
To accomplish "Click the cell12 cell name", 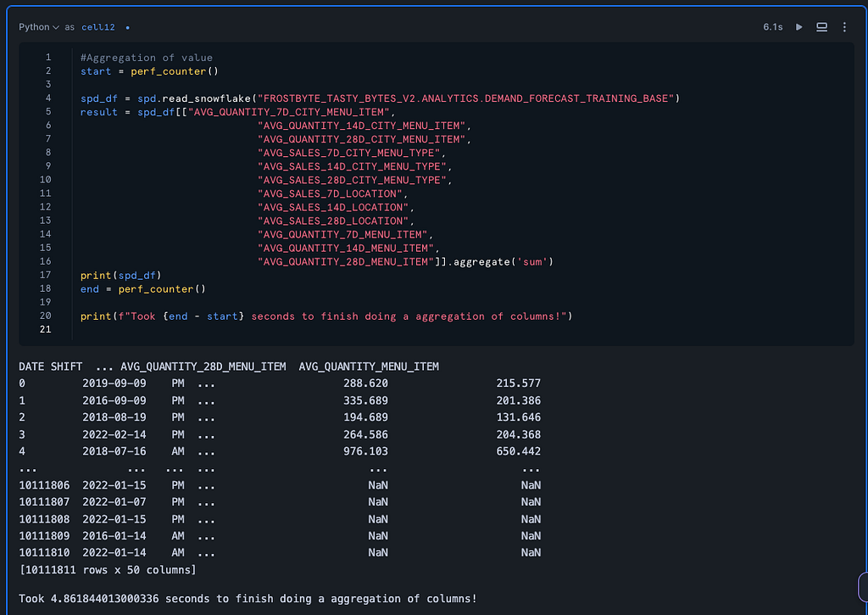I will 98,27.
